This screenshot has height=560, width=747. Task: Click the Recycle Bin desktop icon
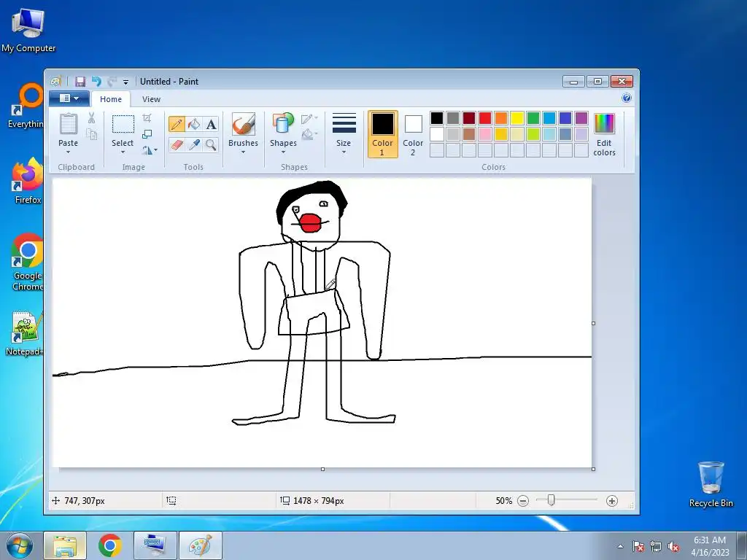[x=711, y=484]
